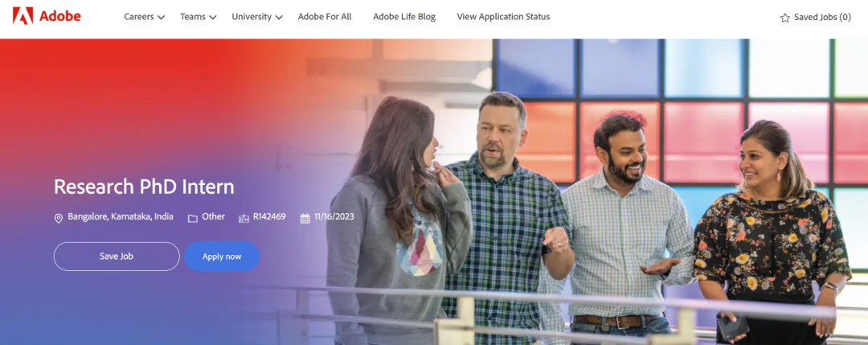Click the Bangalore, Karnataka, India text
Screen dimensions: 868x345
[121, 216]
